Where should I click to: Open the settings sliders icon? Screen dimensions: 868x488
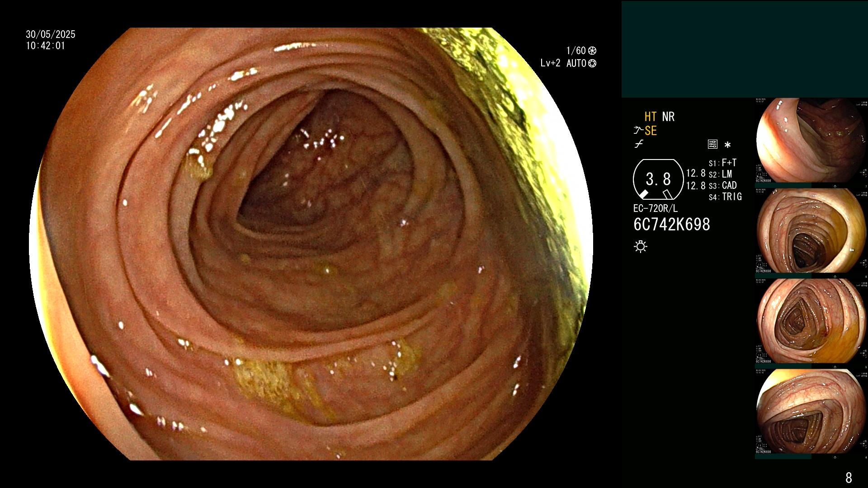(x=712, y=145)
